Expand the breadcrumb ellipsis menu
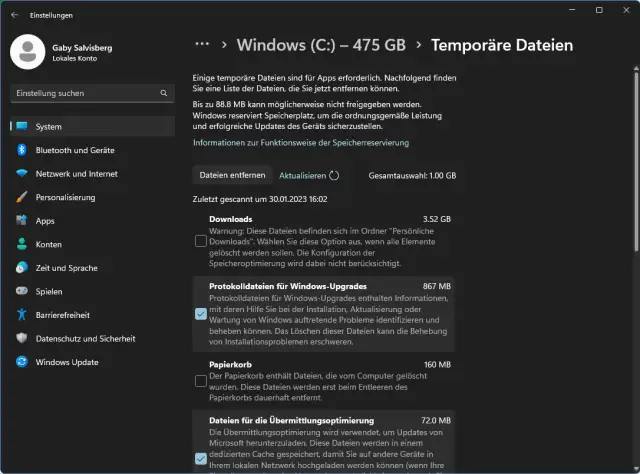Viewport: 640px width, 474px height. pyautogui.click(x=202, y=45)
